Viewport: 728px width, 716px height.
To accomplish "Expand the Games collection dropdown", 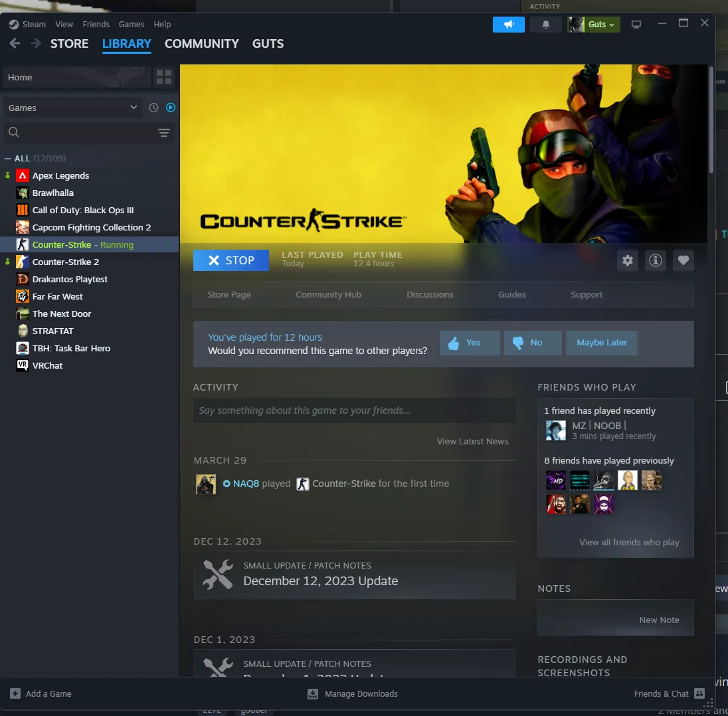I will pos(72,108).
